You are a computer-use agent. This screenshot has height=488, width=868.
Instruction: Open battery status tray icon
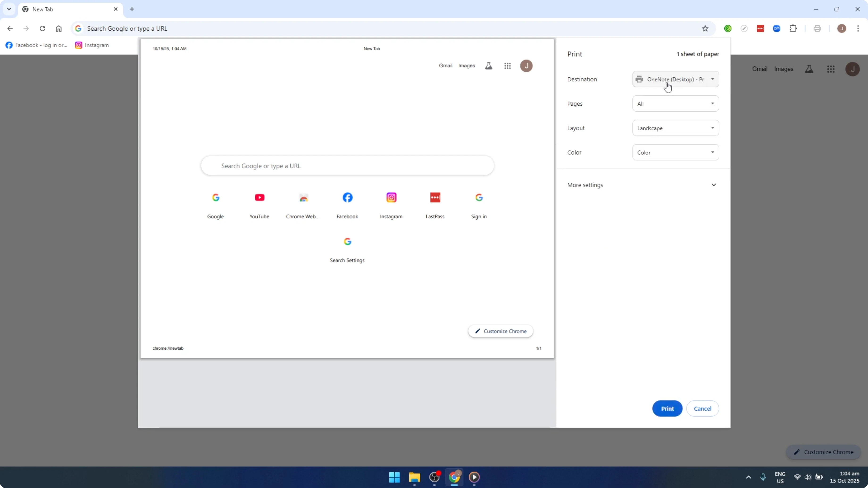point(819,477)
